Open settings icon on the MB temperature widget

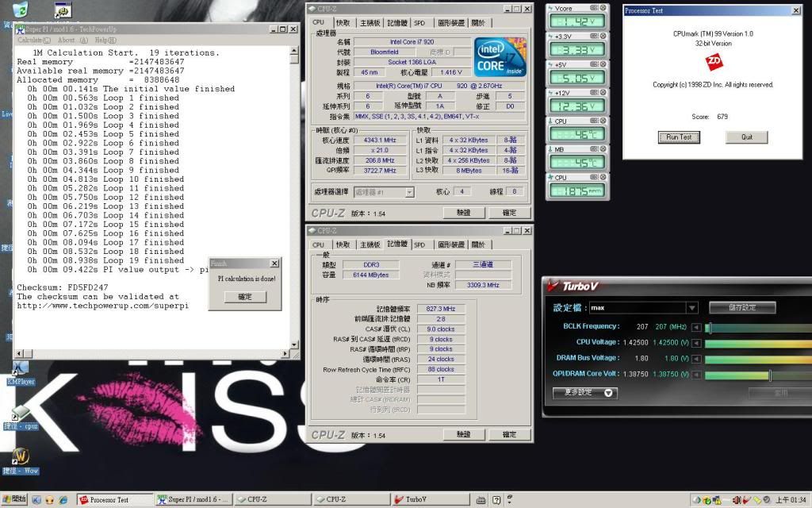(x=594, y=149)
